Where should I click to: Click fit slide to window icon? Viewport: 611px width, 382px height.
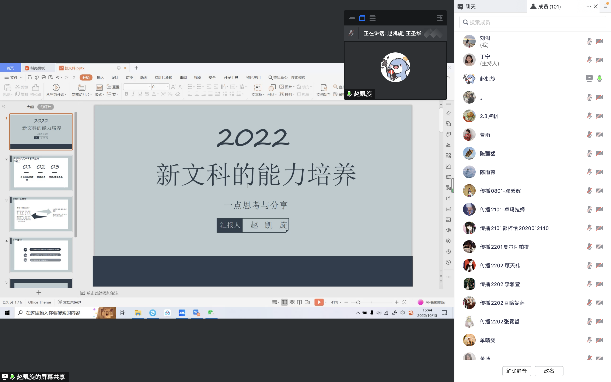coord(404,302)
